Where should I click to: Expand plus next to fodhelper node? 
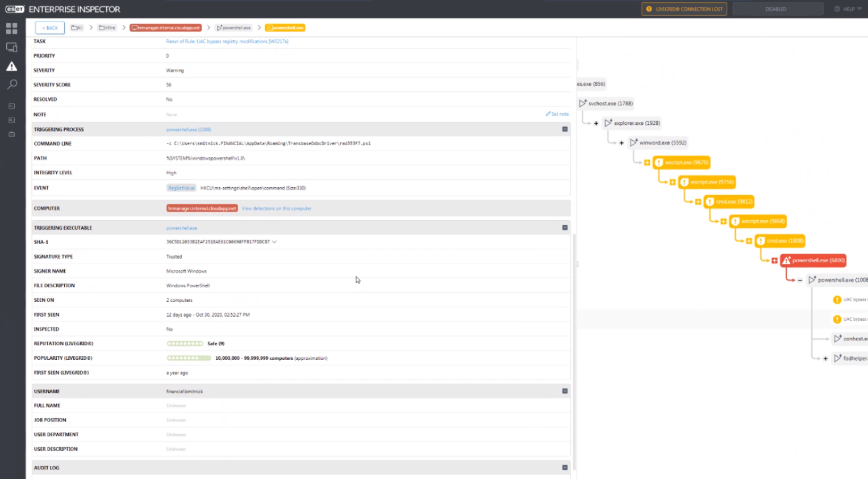point(825,359)
